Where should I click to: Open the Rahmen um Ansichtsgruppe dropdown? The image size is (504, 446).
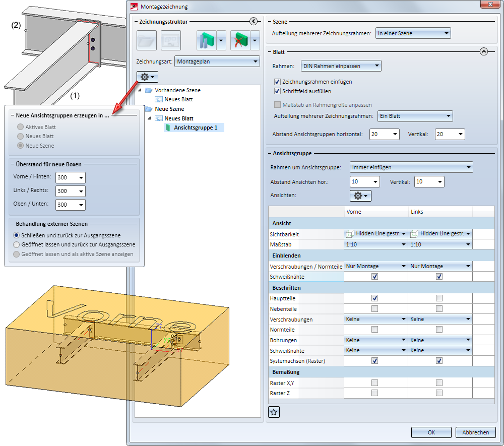411,167
